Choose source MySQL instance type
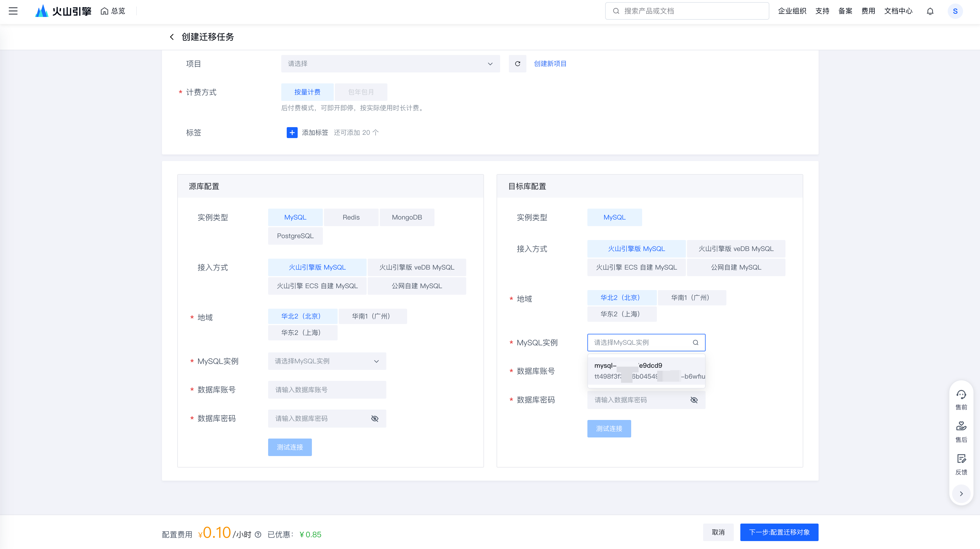The image size is (980, 549). [295, 217]
